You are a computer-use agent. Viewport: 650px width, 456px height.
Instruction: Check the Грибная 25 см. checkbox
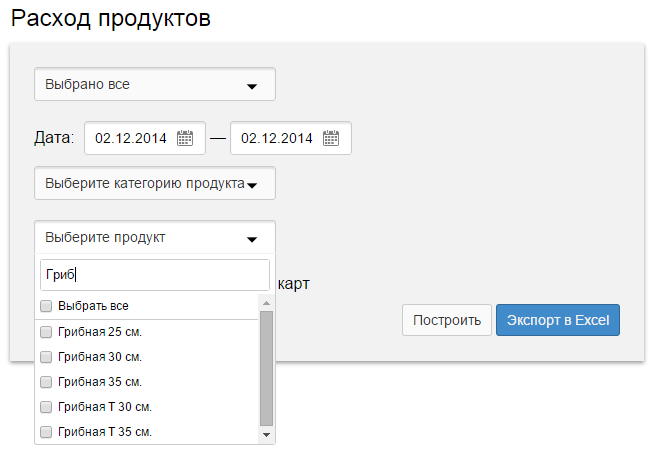(x=46, y=332)
